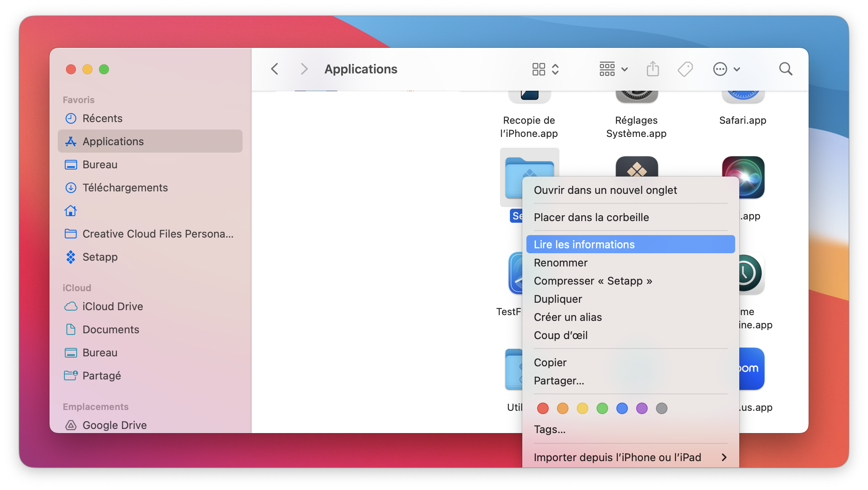Screen dimensions: 868x490
Task: Select Lire les informations from the menu
Action: point(584,244)
